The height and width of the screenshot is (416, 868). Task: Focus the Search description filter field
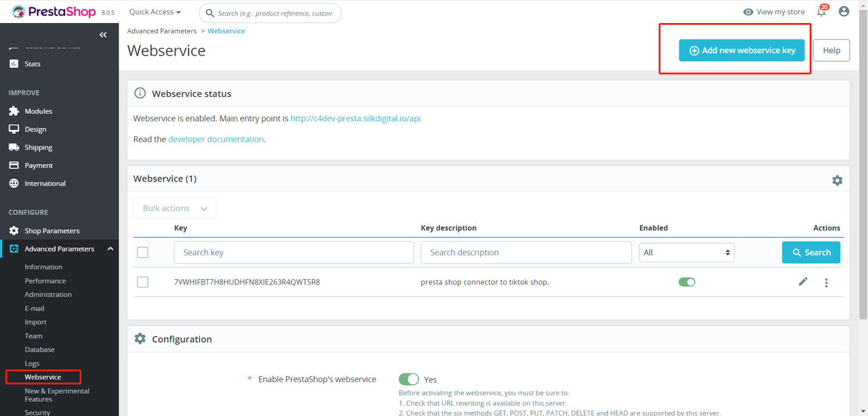526,253
